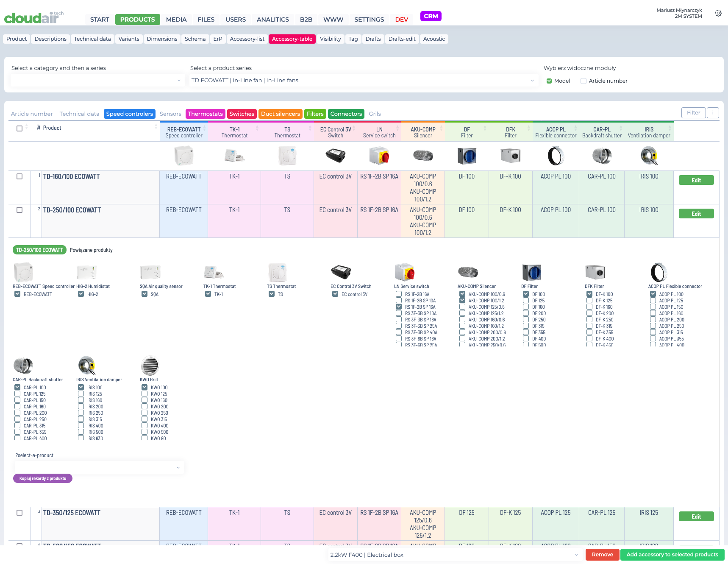Viewport: 728px width, 564px height.
Task: Select the TD-160/100 ECOWATT row checkbox
Action: [19, 176]
